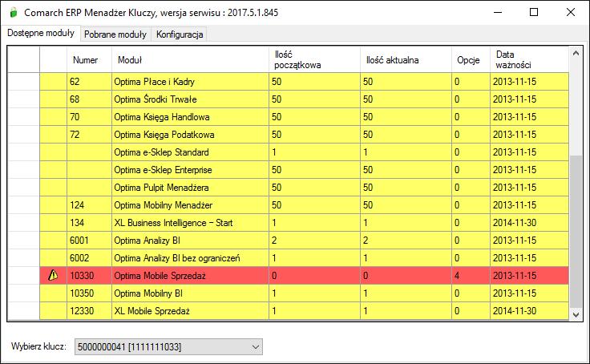Click the Data ważności column header

tap(529, 59)
